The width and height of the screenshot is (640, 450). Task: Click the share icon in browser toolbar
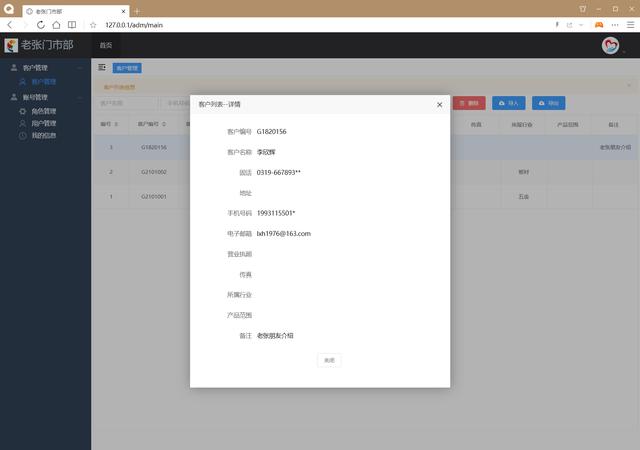569,25
